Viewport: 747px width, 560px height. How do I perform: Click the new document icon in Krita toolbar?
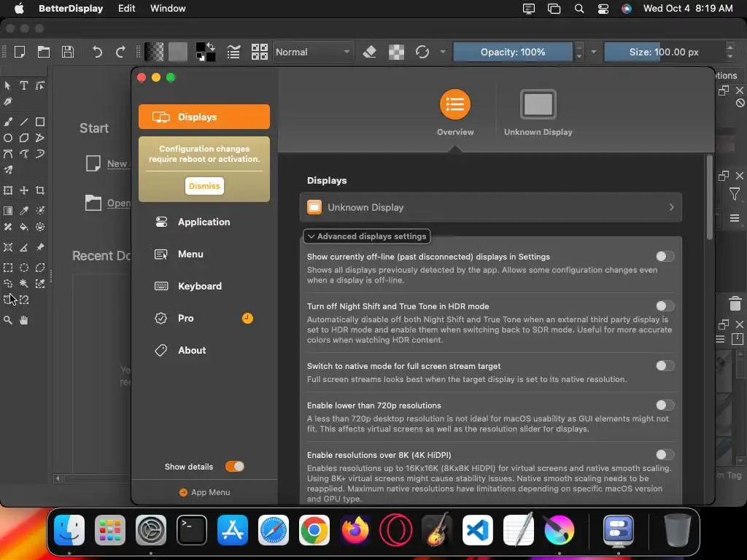coord(20,52)
